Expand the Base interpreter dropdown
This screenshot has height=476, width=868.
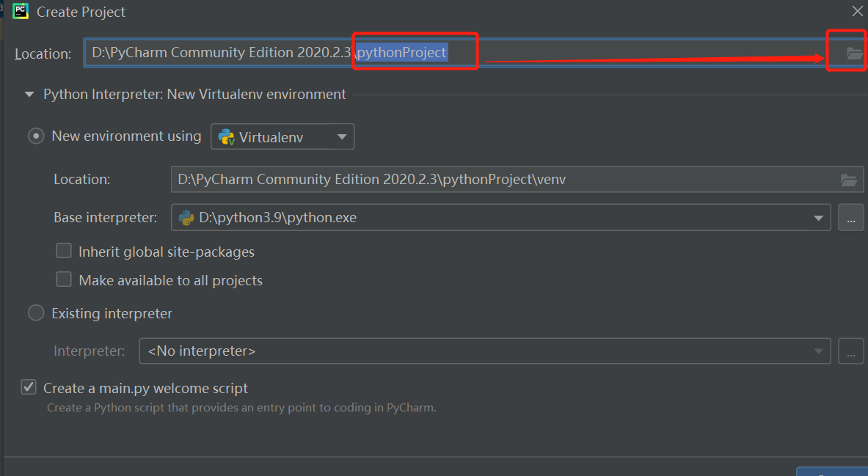[x=818, y=218]
